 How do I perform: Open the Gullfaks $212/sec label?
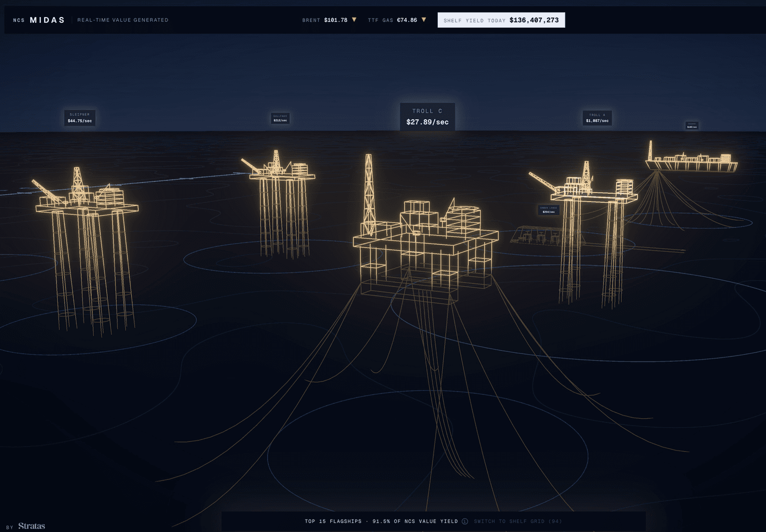click(280, 118)
